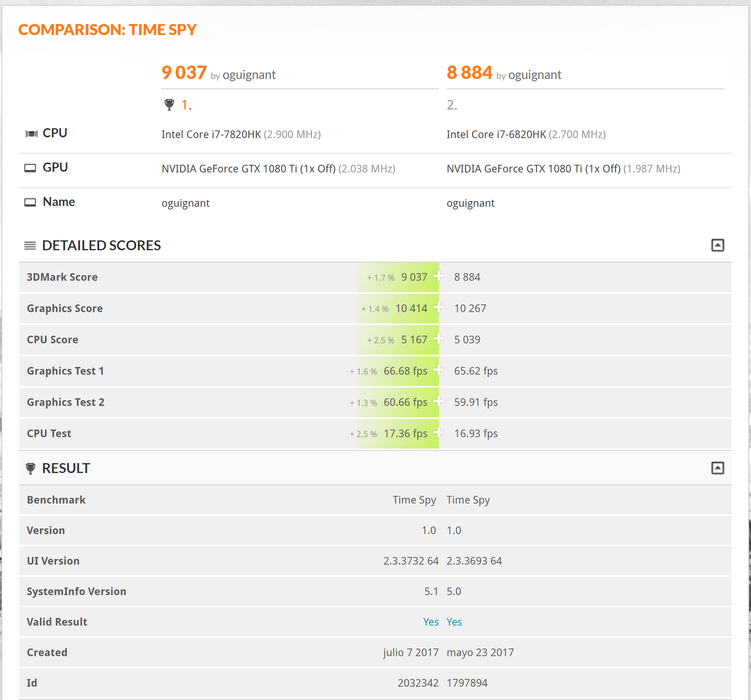Click CPU Test value 16.93 fps

pos(476,433)
